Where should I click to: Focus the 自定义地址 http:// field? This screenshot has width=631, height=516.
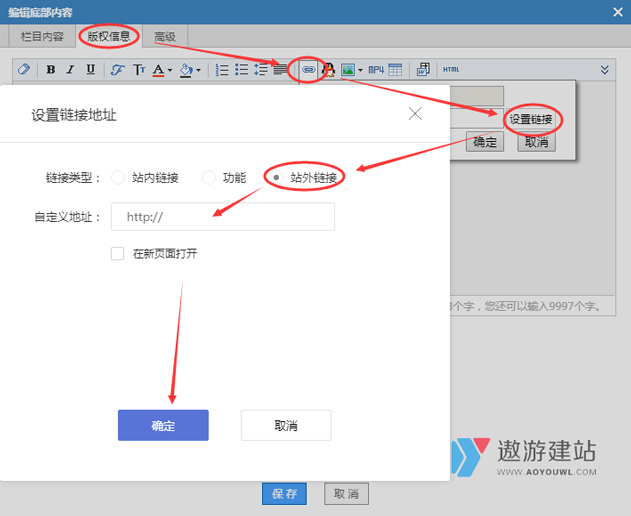pos(223,217)
